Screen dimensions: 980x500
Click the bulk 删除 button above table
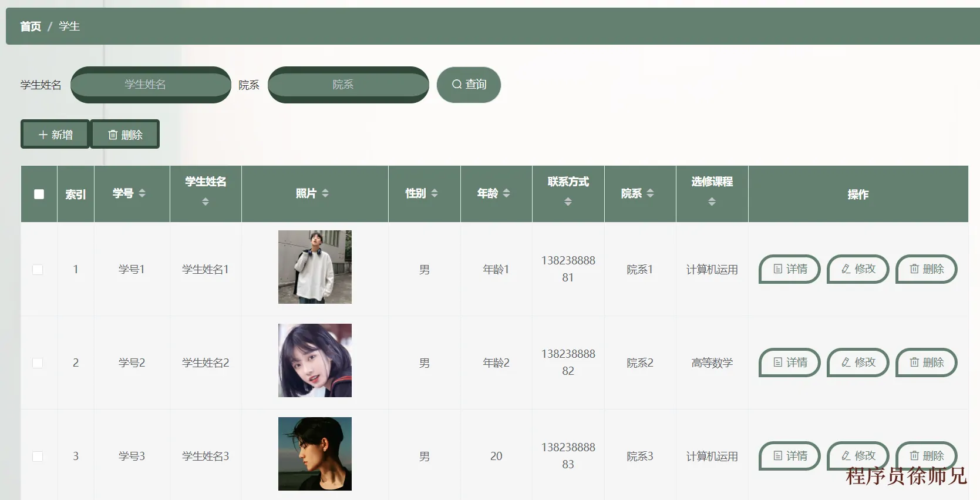click(x=125, y=135)
